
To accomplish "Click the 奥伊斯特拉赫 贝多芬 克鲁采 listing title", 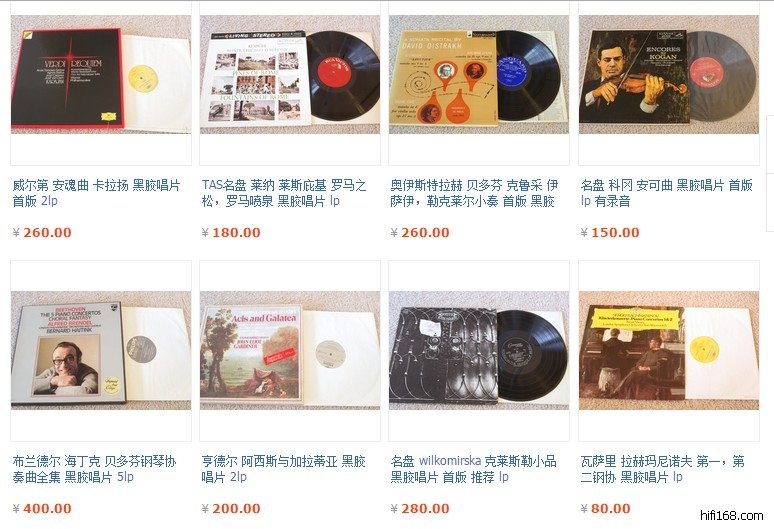I will (474, 193).
